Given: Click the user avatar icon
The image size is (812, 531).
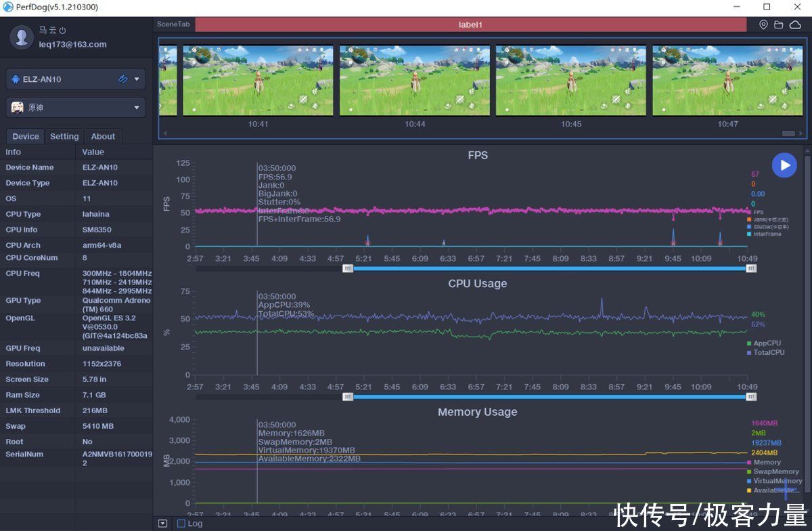Looking at the screenshot, I should point(22,37).
